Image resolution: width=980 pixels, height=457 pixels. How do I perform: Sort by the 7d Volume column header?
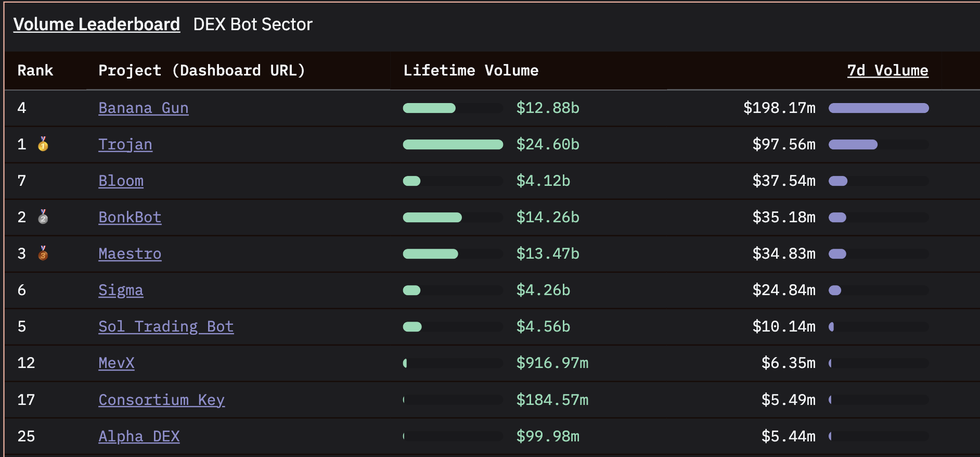888,70
